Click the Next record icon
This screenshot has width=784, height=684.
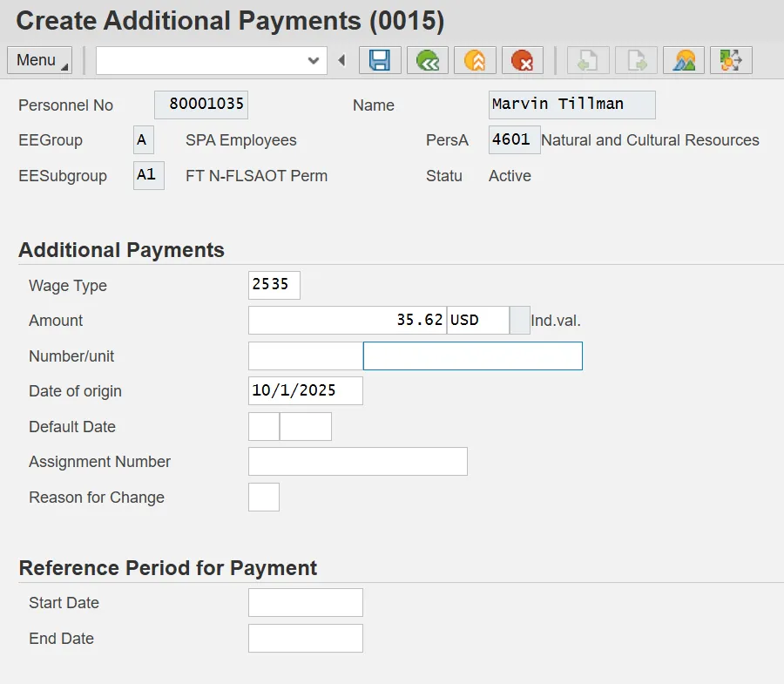tap(636, 60)
